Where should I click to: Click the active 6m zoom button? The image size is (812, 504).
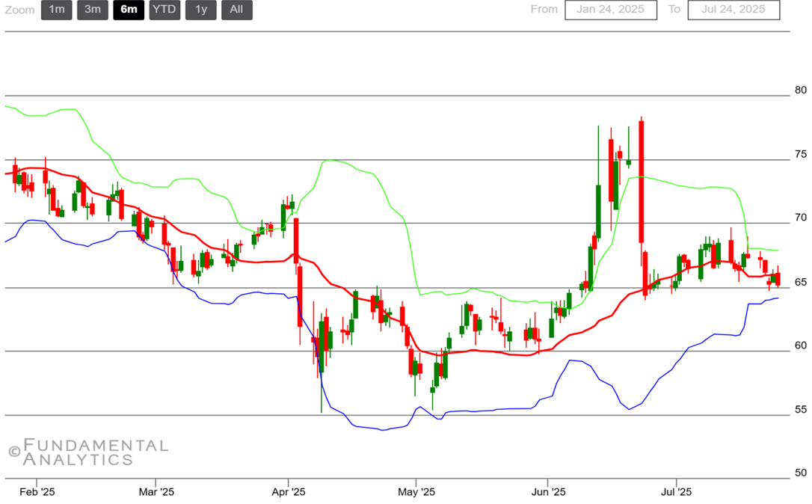[129, 10]
